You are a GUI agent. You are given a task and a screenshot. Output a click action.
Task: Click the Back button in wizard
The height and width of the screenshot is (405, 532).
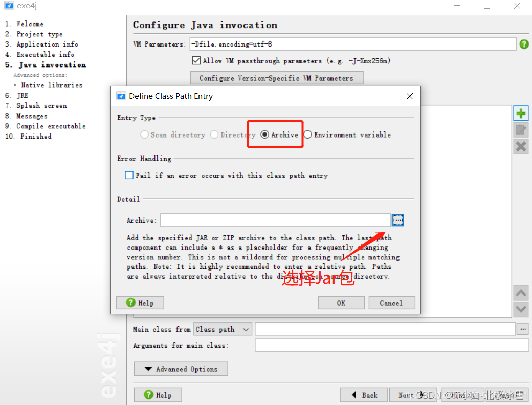[x=364, y=395]
